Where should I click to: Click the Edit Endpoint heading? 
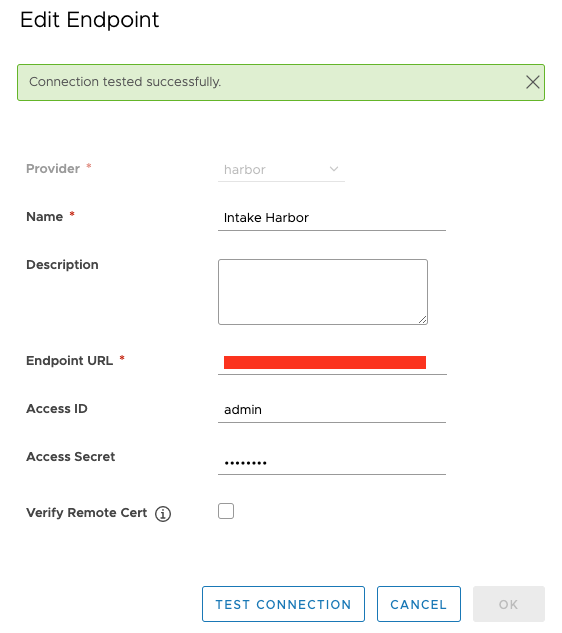click(90, 20)
